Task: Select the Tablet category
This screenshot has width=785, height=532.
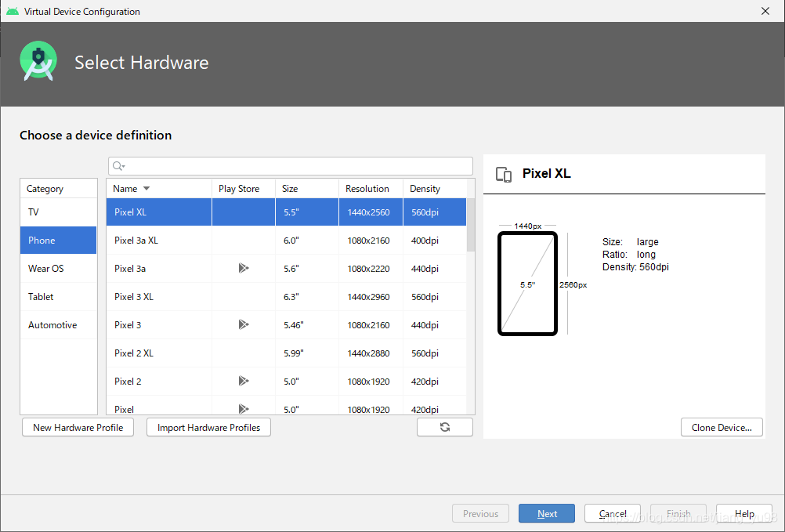Action: point(59,297)
